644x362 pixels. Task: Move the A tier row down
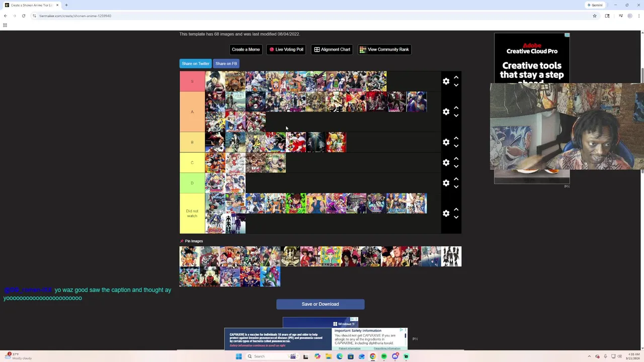point(456,116)
